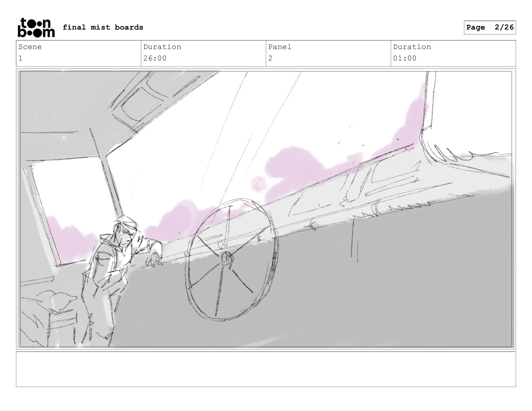Image resolution: width=532 pixels, height=411 pixels.
Task: Click the 'Panel' header label
Action: click(280, 47)
